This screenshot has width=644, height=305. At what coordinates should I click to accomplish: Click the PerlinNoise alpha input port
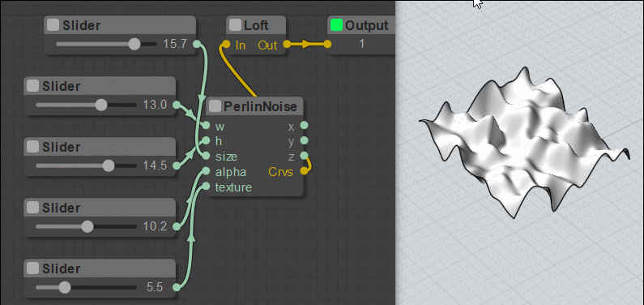click(206, 171)
